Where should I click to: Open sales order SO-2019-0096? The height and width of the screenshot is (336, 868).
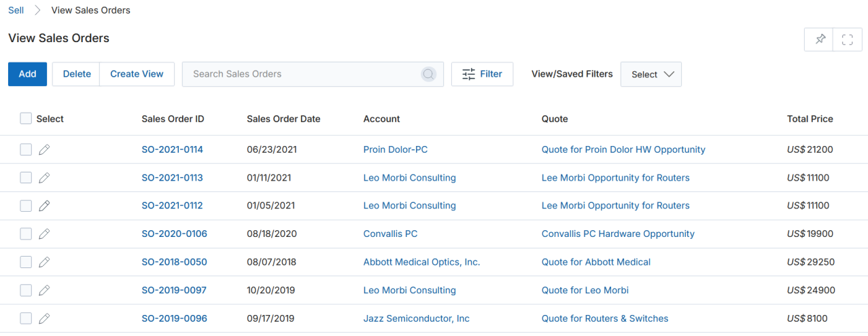click(x=174, y=318)
